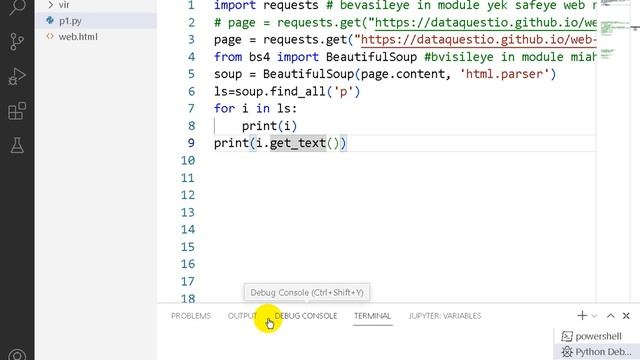Click the 'for i in ls:' statement

coord(256,109)
